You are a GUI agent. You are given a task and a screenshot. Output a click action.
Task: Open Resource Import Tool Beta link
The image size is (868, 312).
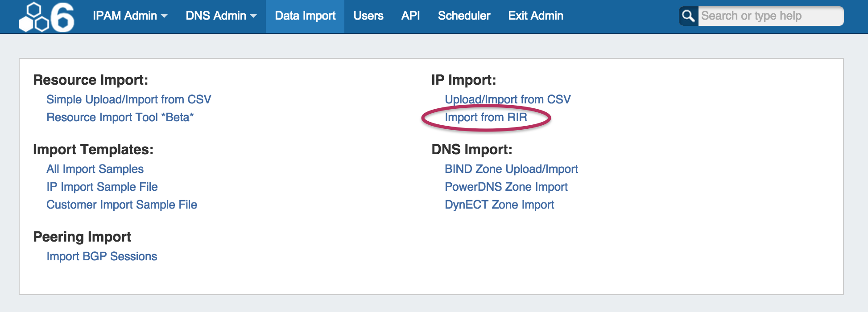[x=120, y=117]
